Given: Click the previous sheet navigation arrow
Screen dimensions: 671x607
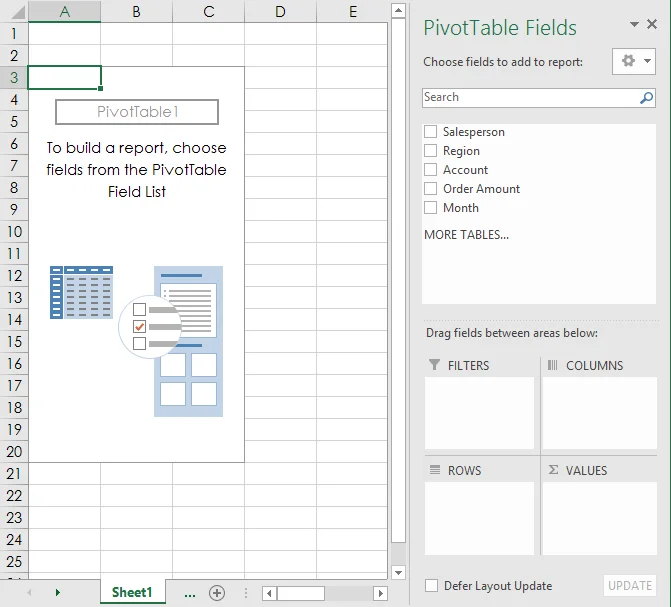Looking at the screenshot, I should click(x=29, y=592).
